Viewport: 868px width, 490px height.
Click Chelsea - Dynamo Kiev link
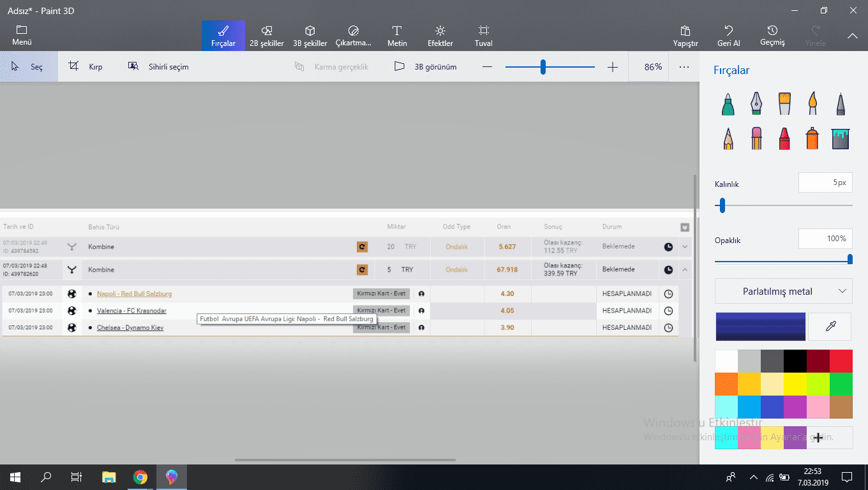(130, 328)
